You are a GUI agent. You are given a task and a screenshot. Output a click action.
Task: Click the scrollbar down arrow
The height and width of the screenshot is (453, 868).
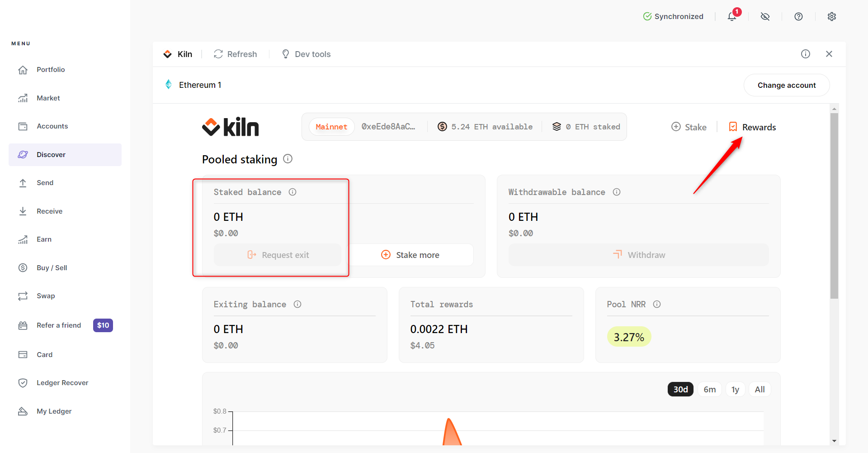click(x=835, y=441)
